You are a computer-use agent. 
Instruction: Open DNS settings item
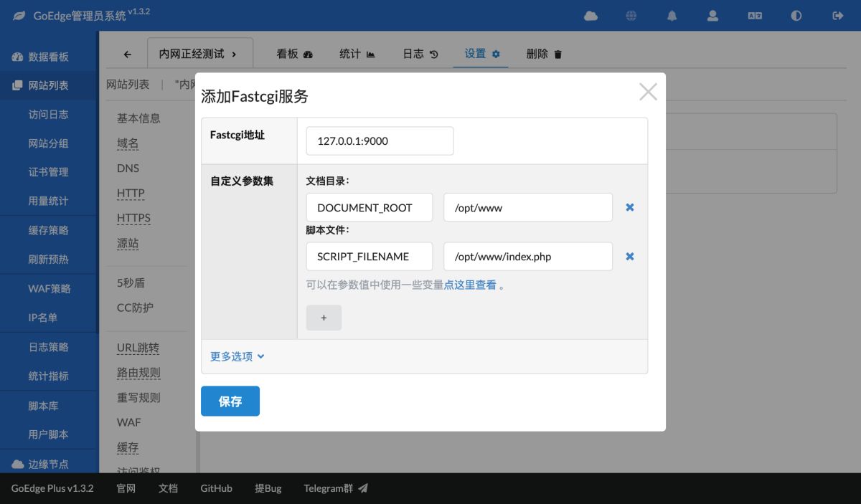pos(128,168)
